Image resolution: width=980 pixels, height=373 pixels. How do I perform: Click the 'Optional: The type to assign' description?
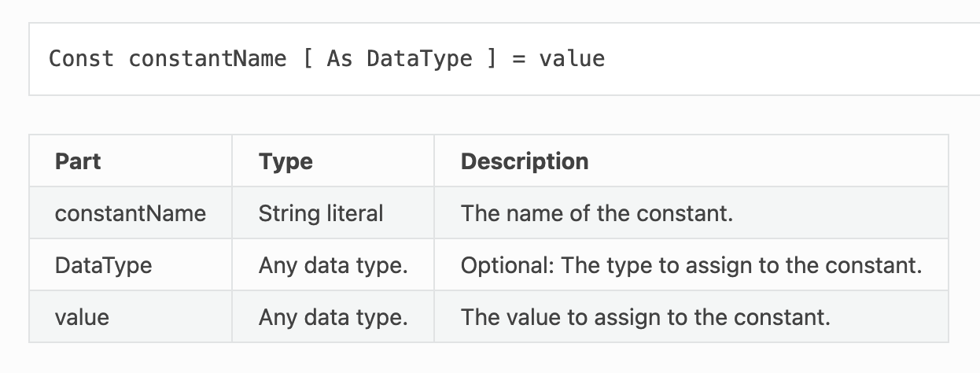[x=691, y=265]
